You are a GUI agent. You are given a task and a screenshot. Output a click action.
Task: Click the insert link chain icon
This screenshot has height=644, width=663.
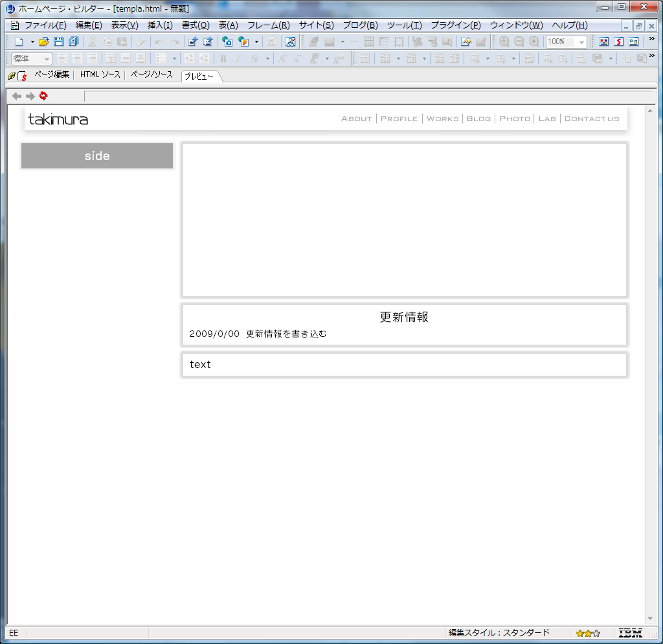point(418,41)
